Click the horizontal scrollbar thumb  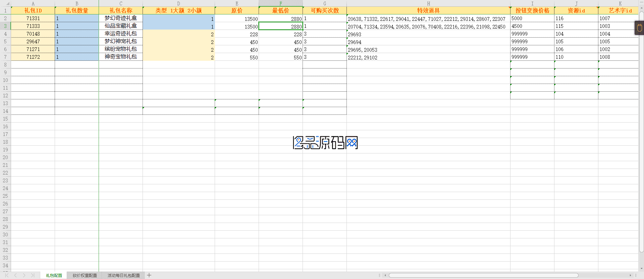click(483, 275)
